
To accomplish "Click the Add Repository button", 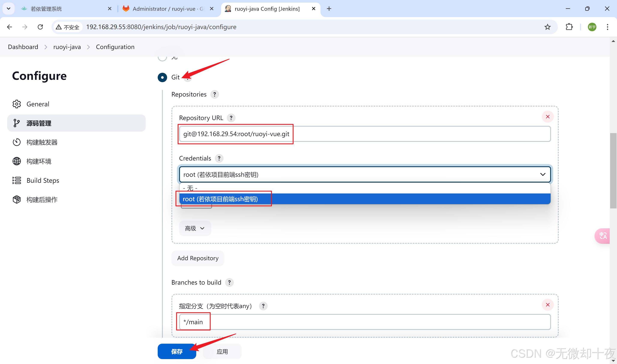I will click(198, 258).
